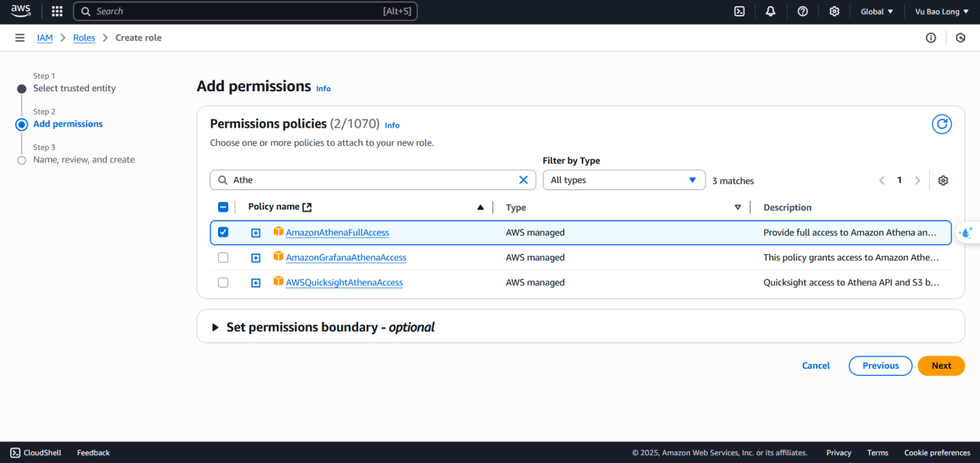Open the Feedback link in the footer
This screenshot has width=980, height=463.
(94, 453)
